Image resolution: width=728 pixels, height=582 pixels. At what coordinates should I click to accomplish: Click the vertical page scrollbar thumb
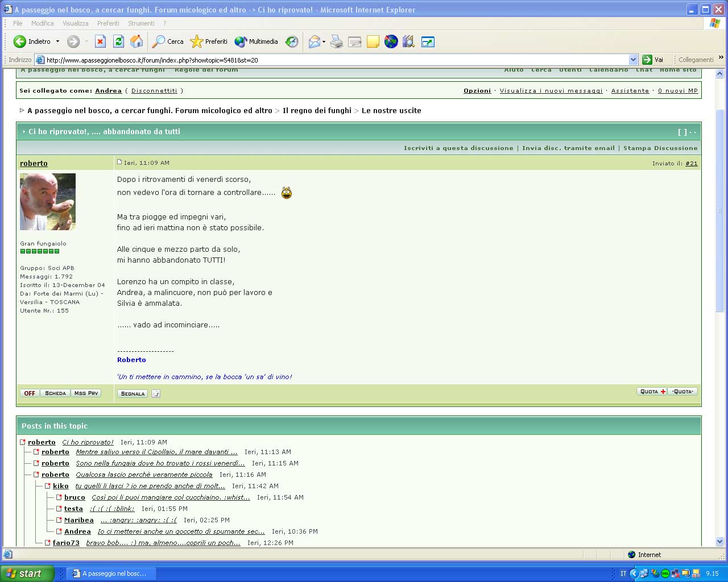tap(719, 210)
